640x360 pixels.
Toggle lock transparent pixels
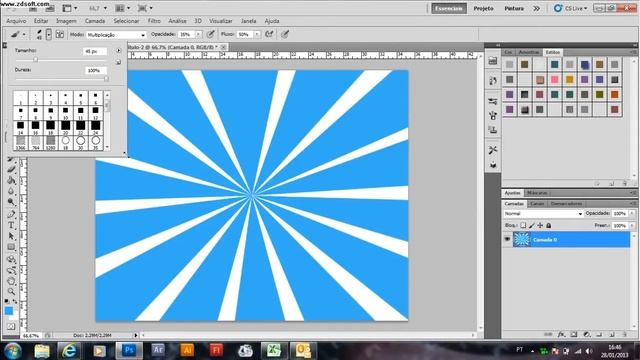tap(523, 225)
